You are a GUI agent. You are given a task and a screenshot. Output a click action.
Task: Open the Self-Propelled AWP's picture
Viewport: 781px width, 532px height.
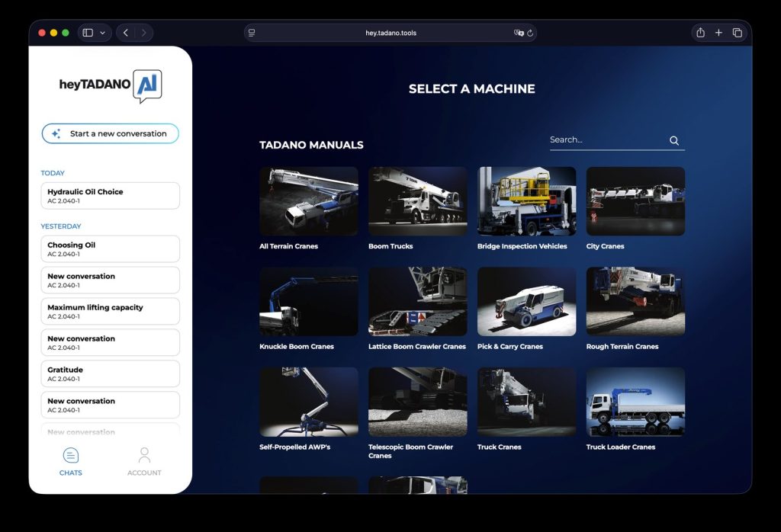(309, 402)
